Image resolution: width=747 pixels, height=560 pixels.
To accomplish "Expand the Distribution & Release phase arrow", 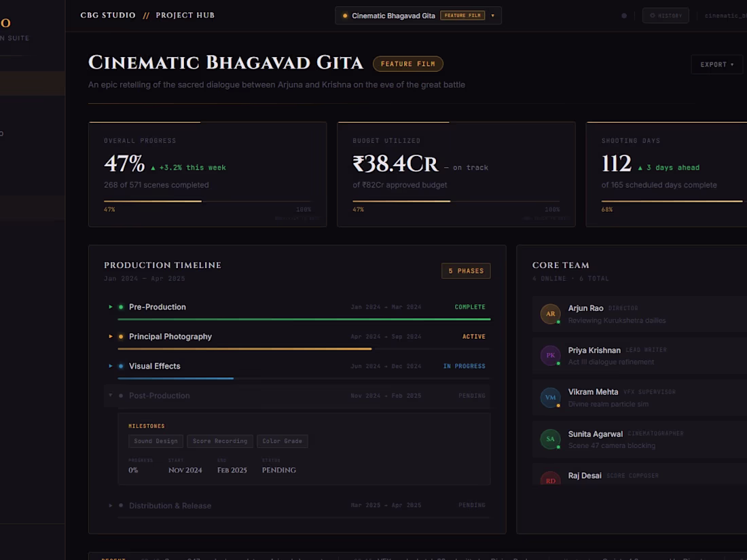I will 111,506.
